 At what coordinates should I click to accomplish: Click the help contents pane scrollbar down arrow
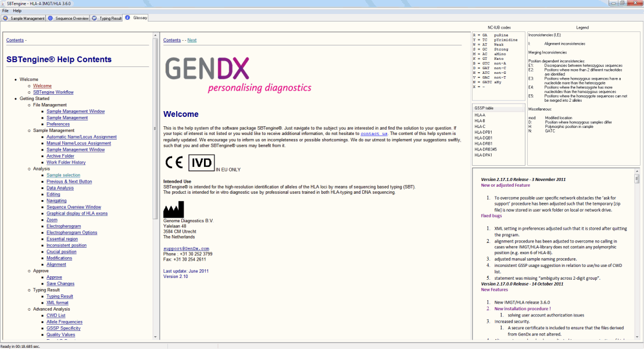tap(155, 337)
